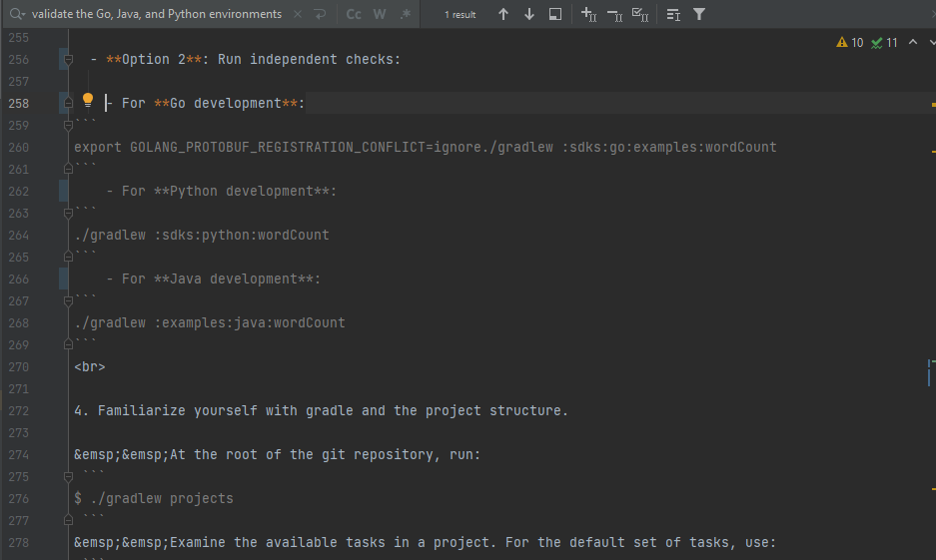The width and height of the screenshot is (936, 560).
Task: Click './gradlew :examples:java:wordCount' line
Action: [x=210, y=322]
